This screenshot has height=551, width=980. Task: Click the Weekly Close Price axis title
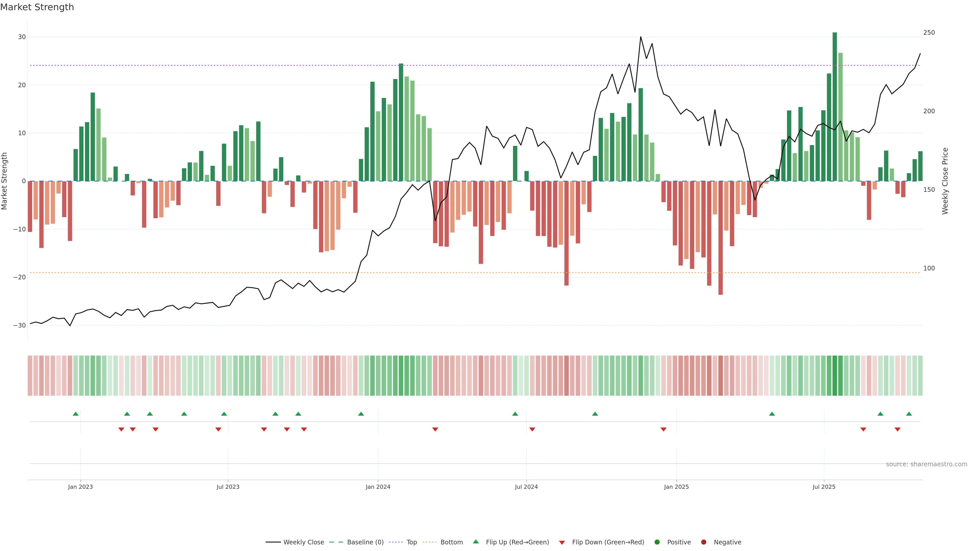coord(945,181)
